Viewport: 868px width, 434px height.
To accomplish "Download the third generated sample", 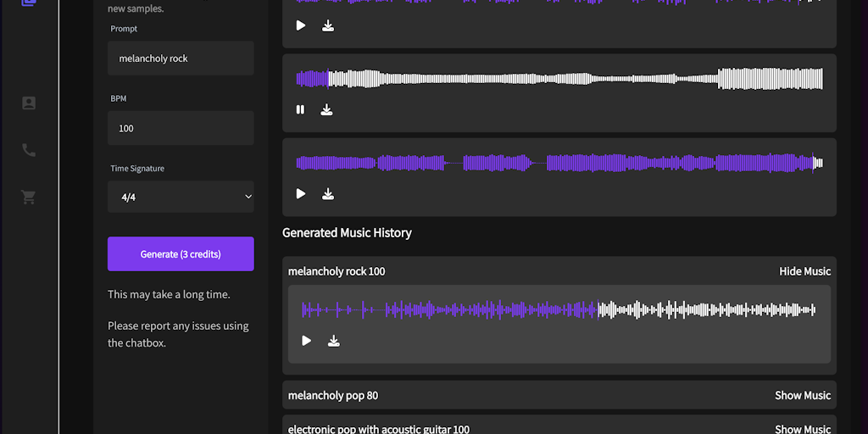I will point(328,194).
